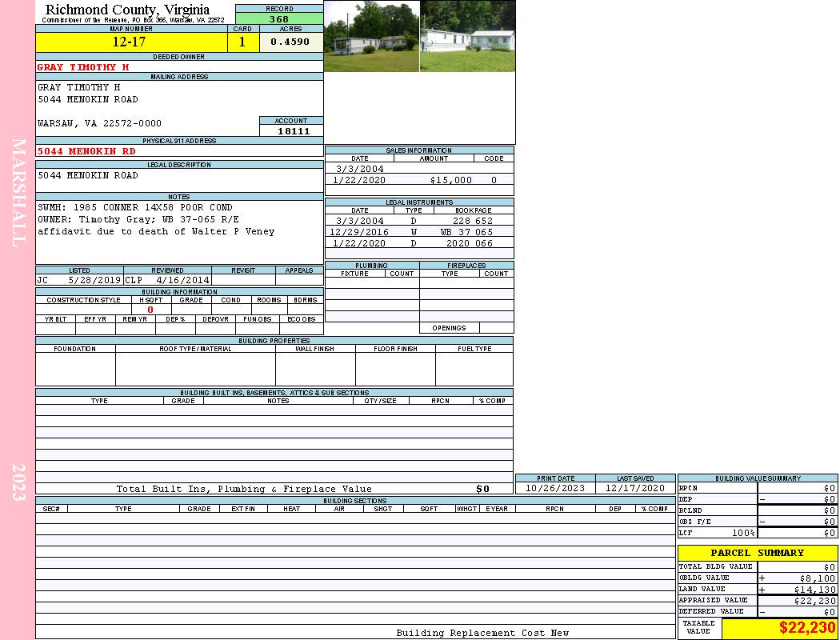Click the left property photo thumbnail
The image size is (840, 640).
coord(371,36)
